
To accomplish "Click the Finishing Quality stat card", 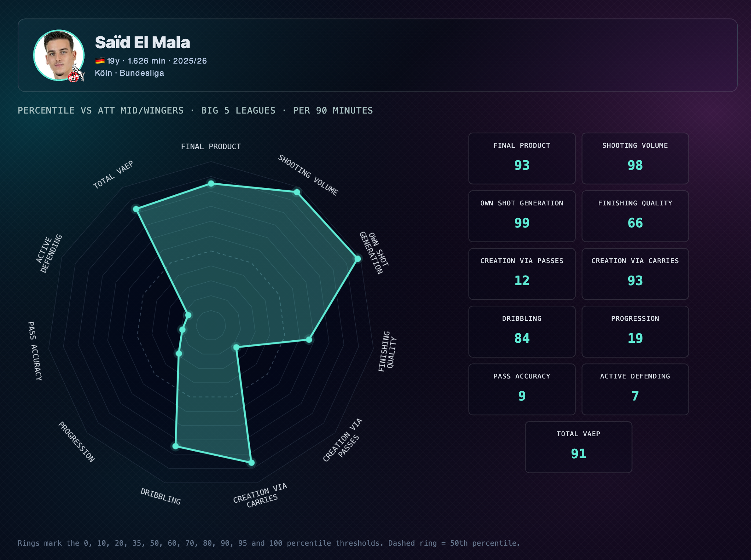I will pos(635,216).
